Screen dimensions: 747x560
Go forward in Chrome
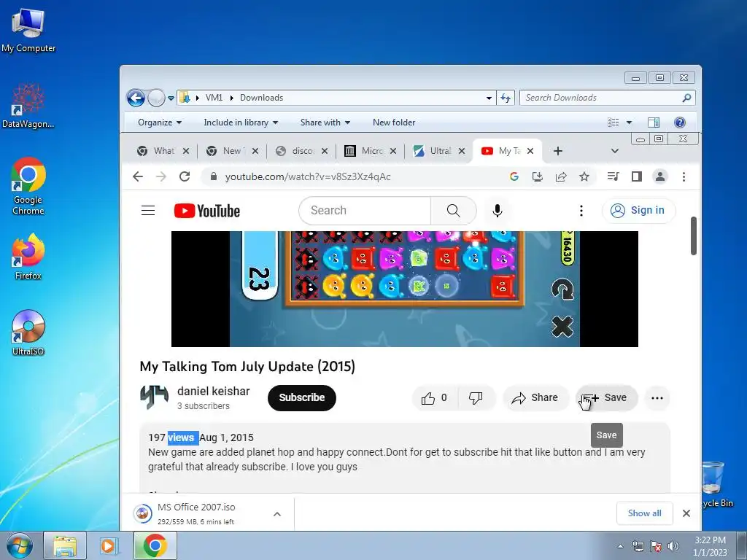pyautogui.click(x=161, y=176)
